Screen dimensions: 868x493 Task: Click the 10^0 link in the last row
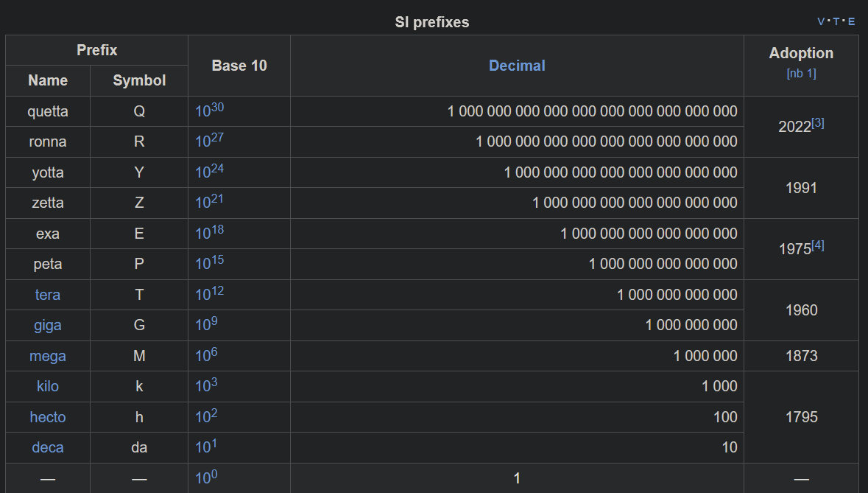pyautogui.click(x=206, y=477)
